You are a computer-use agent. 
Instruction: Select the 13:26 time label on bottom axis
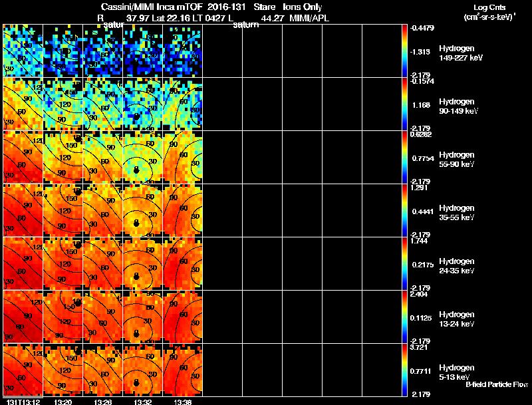point(102,402)
